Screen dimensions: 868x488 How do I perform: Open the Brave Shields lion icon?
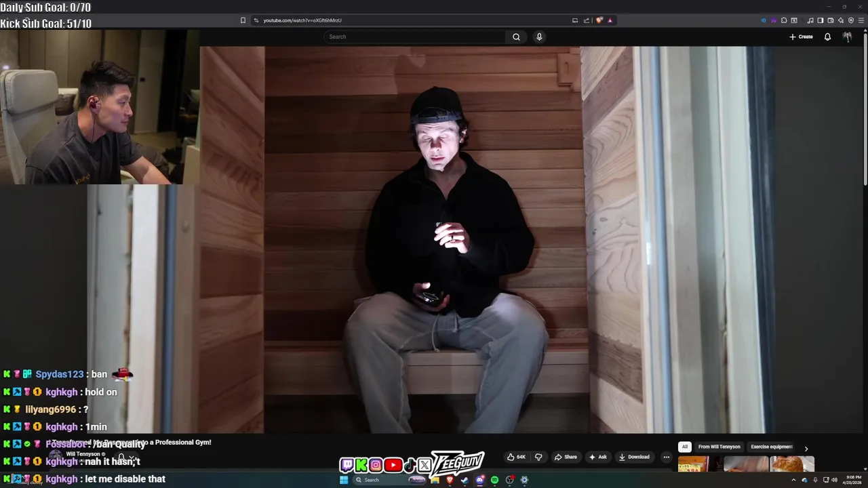pos(599,20)
